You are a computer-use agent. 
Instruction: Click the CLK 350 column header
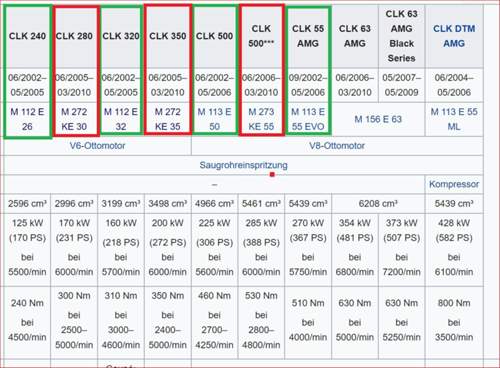click(x=167, y=36)
